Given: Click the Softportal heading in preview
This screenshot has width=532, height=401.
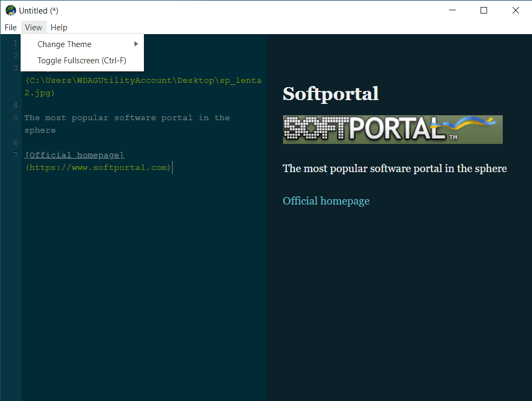Looking at the screenshot, I should 331,94.
